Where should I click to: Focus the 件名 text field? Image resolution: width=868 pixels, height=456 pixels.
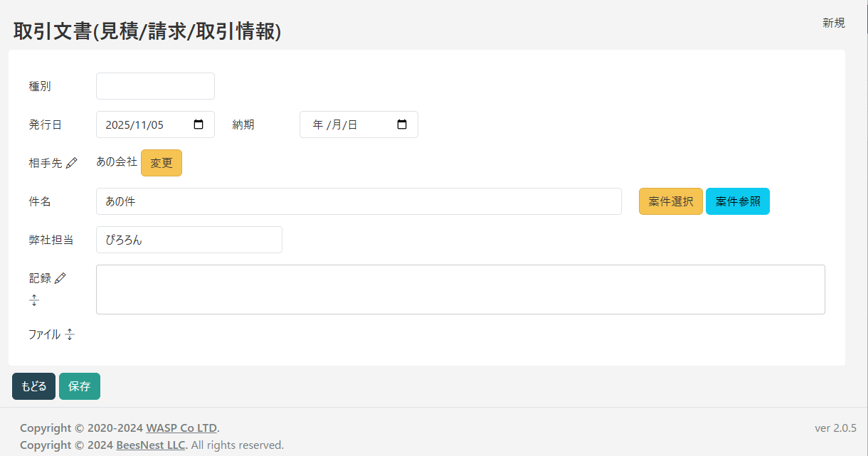pyautogui.click(x=359, y=201)
